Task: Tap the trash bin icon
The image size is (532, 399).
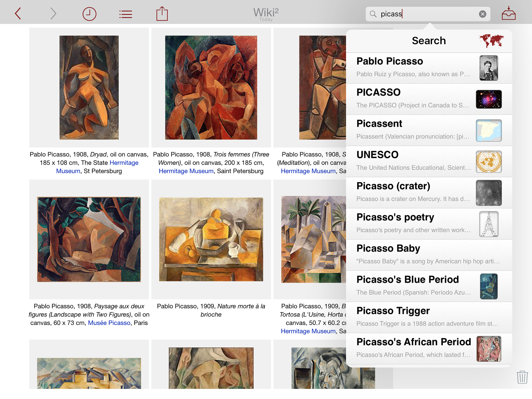Action: [x=522, y=377]
